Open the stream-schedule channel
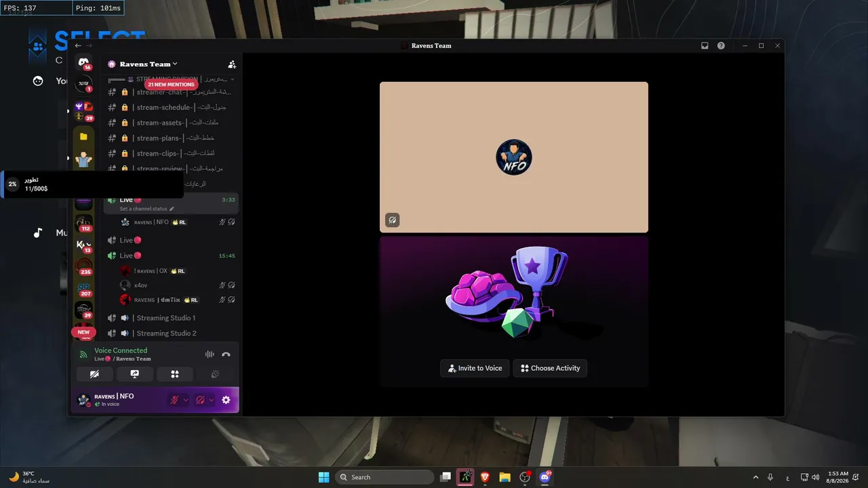Image resolution: width=868 pixels, height=488 pixels. (171, 107)
